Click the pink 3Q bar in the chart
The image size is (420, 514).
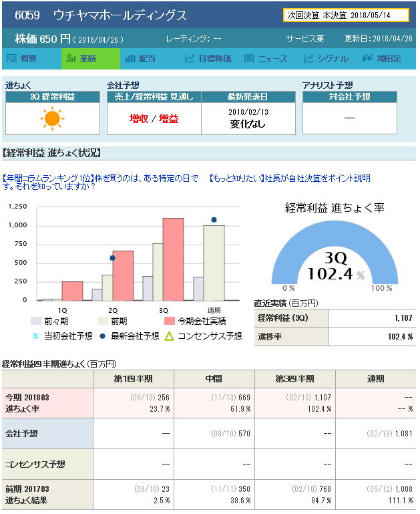[173, 259]
